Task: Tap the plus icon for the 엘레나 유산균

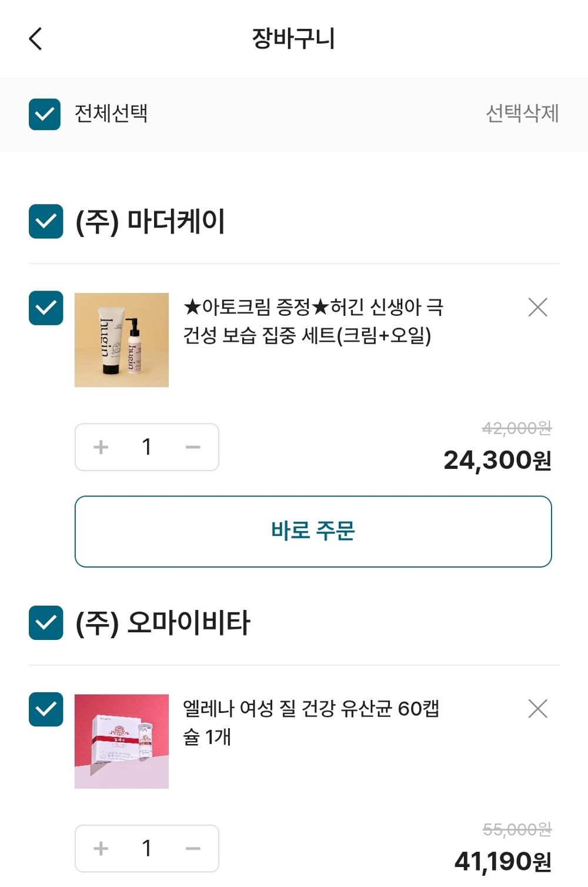Action: [100, 848]
